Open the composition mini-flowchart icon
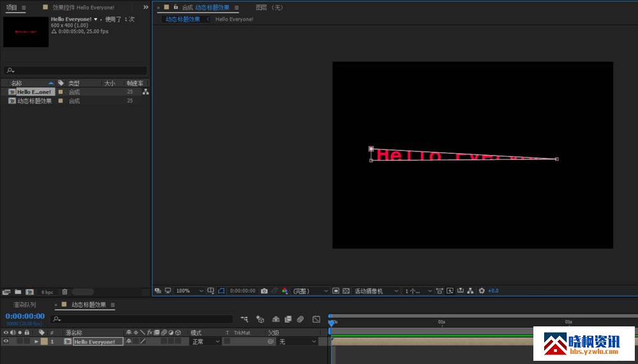 click(244, 319)
